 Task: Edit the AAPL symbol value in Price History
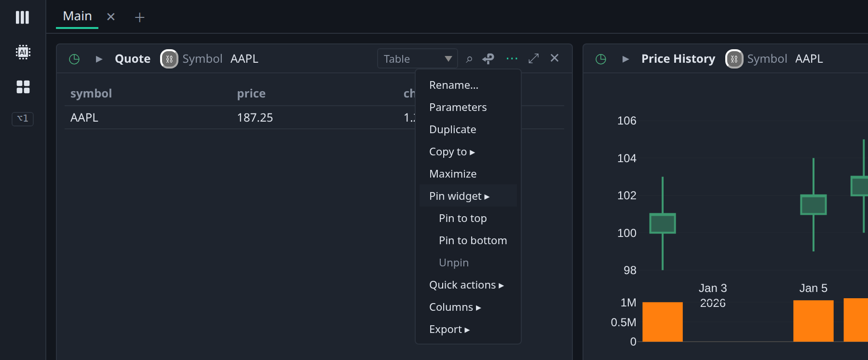[x=809, y=59]
